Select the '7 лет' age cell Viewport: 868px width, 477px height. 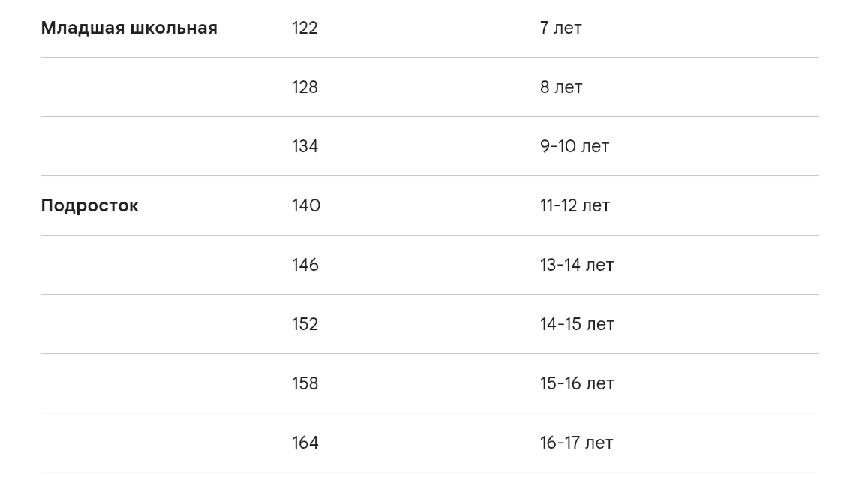560,28
